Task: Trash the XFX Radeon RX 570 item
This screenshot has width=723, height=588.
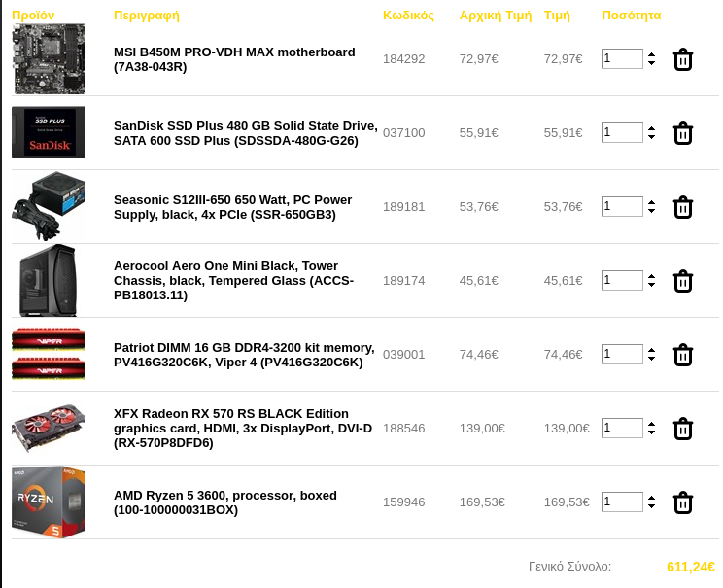Action: pyautogui.click(x=683, y=429)
